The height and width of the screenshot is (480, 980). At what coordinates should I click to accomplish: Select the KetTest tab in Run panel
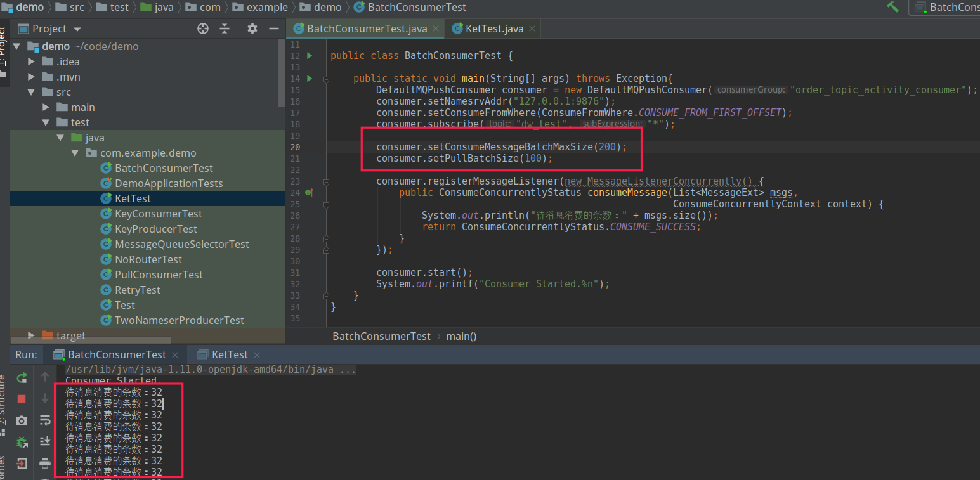click(230, 354)
